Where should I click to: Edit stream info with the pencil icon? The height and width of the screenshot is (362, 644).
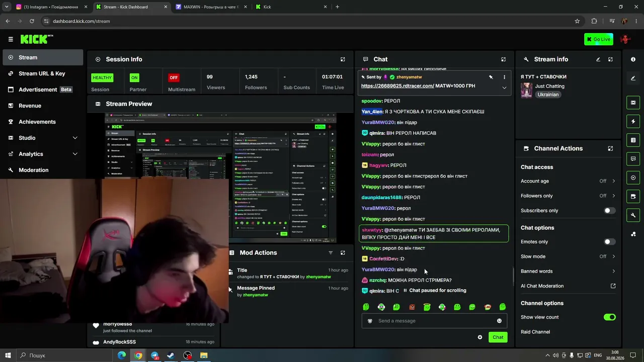pos(598,59)
